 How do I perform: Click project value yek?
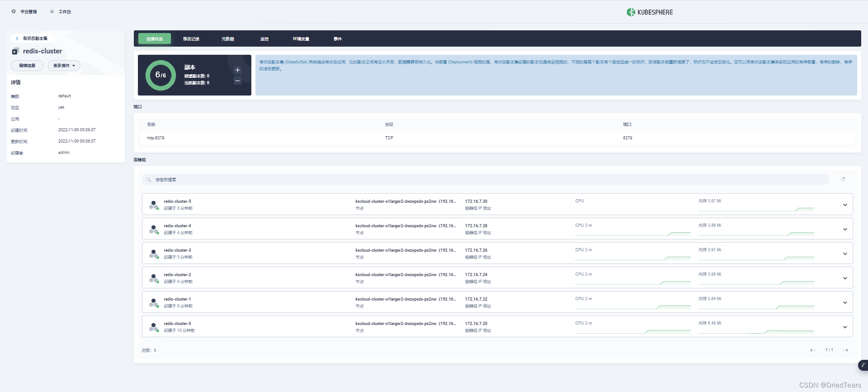[61, 107]
